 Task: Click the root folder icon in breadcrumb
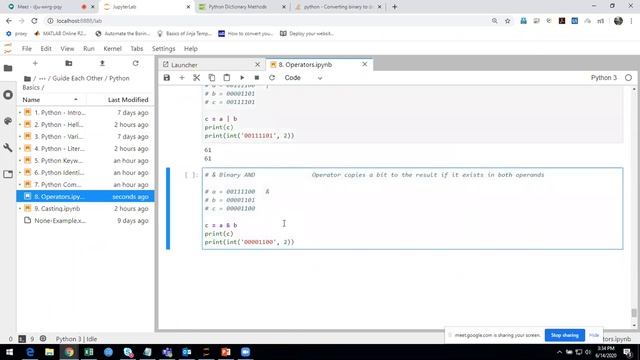(27, 78)
